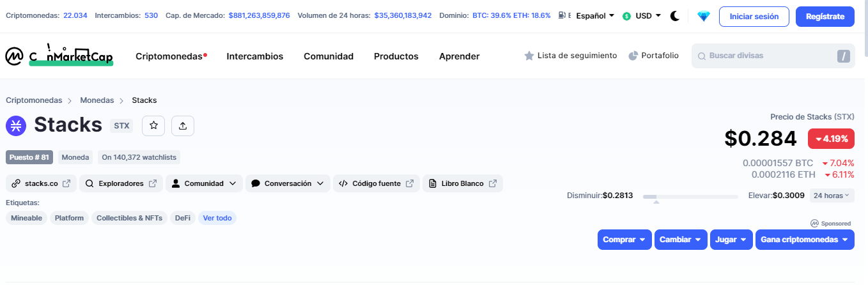The height and width of the screenshot is (285, 868).
Task: Click the 0.00001557 BTC price value
Action: point(778,164)
